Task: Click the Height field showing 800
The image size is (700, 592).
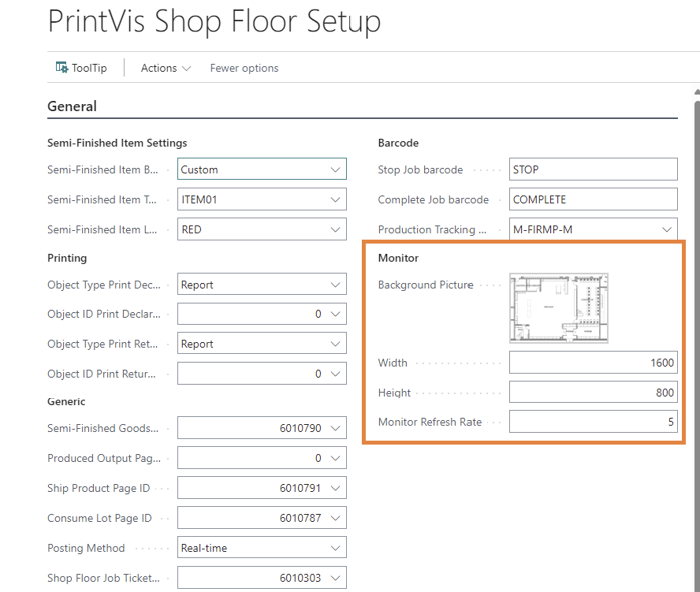Action: pyautogui.click(x=594, y=393)
